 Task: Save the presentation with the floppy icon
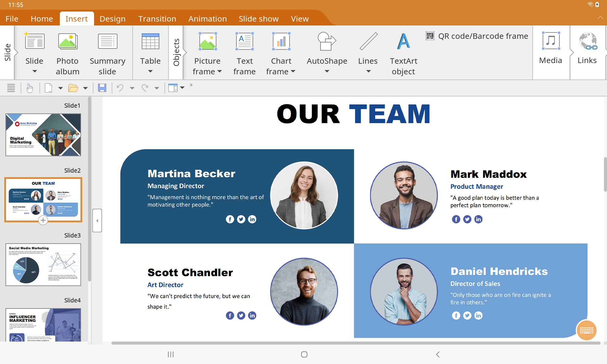tap(102, 88)
